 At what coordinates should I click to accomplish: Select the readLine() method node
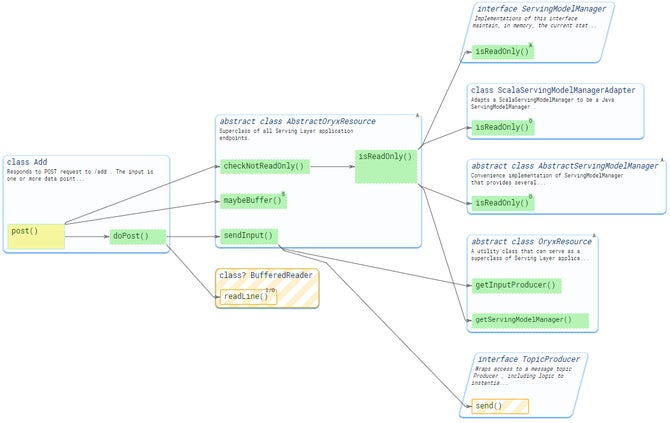tap(248, 297)
